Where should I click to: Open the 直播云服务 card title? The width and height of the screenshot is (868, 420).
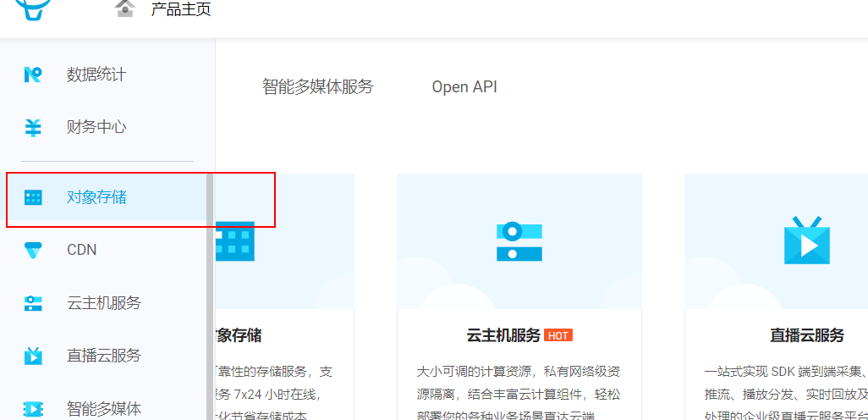(807, 335)
